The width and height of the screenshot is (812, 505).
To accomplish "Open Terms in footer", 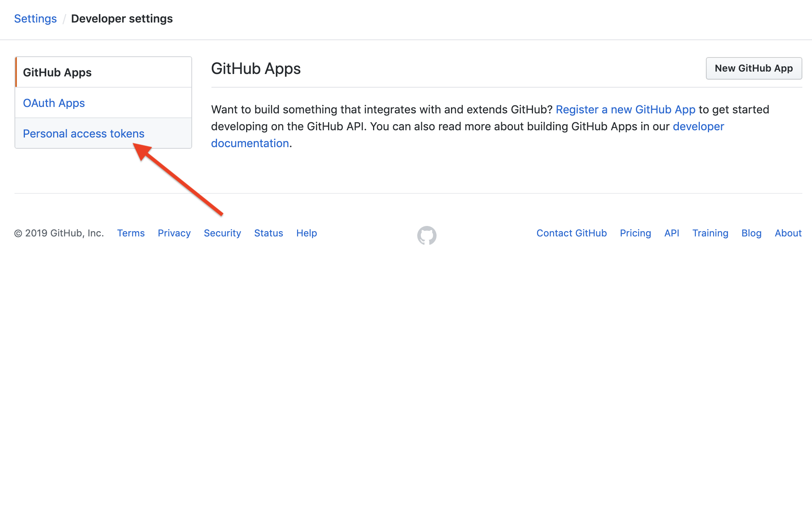I will pos(131,233).
